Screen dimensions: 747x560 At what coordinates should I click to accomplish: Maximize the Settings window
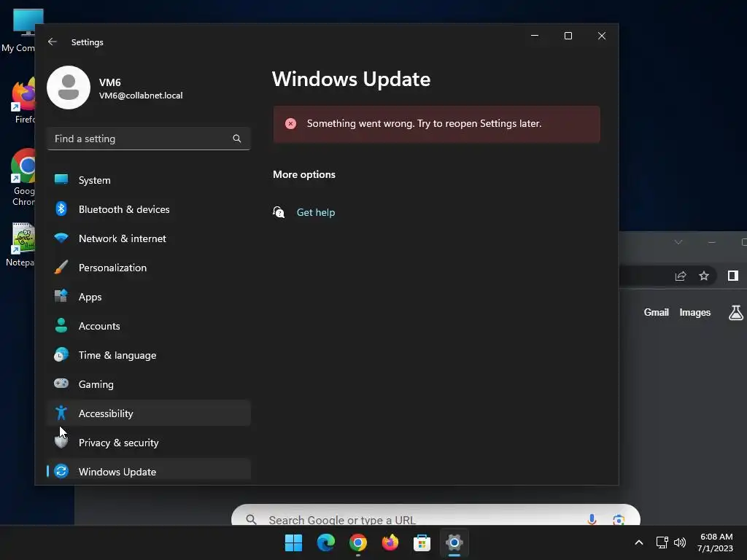click(x=568, y=36)
